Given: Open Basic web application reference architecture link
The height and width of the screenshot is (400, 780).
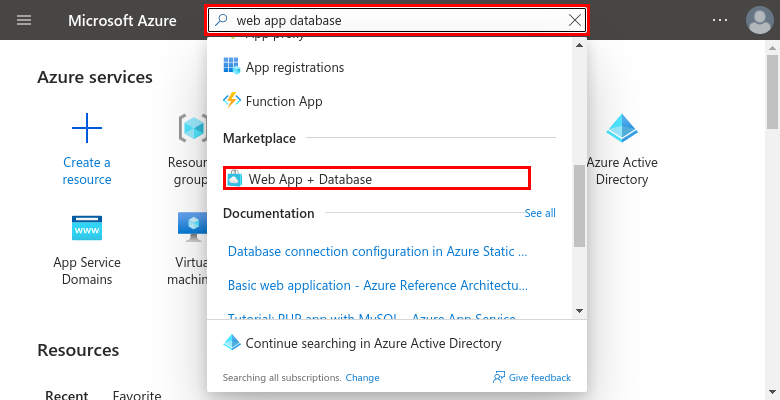Looking at the screenshot, I should (x=378, y=285).
